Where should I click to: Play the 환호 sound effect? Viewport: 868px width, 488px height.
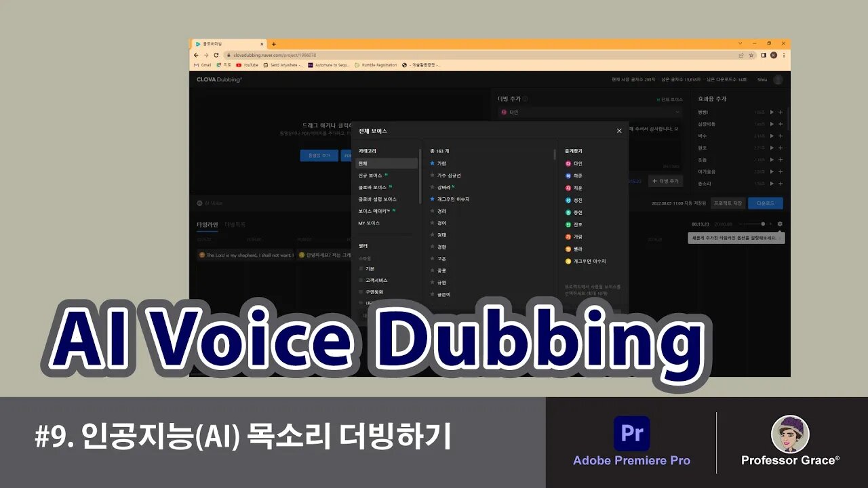tap(772, 148)
